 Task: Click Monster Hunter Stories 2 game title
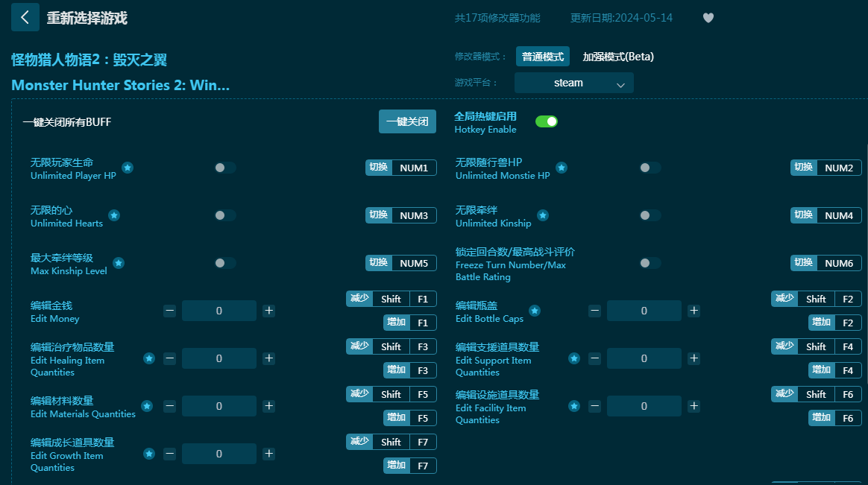[120, 85]
